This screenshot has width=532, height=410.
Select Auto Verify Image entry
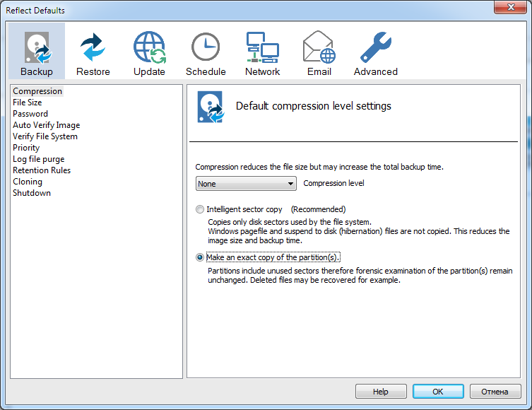(x=47, y=125)
